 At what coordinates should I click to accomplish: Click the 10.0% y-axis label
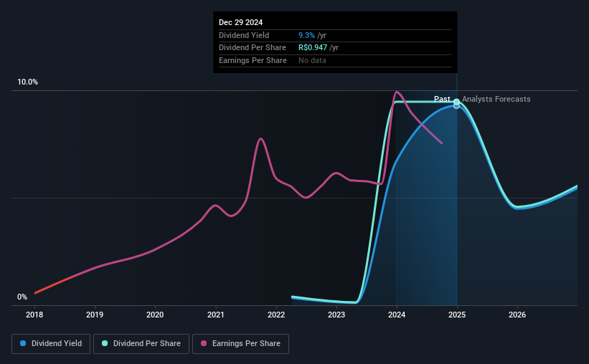pyautogui.click(x=27, y=82)
